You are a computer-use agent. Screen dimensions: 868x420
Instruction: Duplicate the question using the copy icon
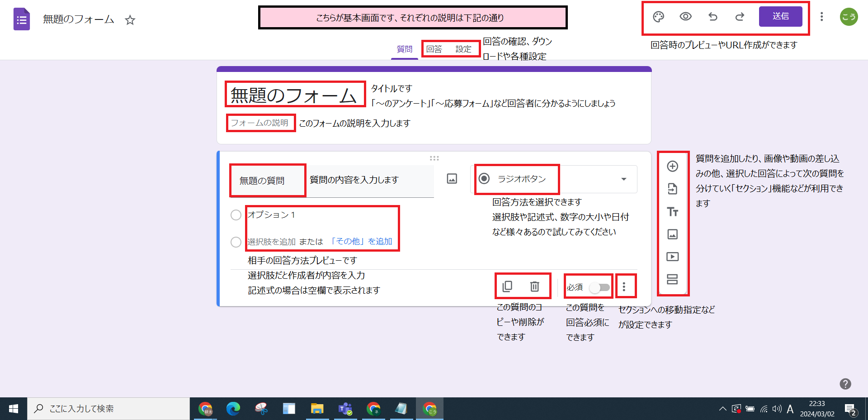point(508,286)
